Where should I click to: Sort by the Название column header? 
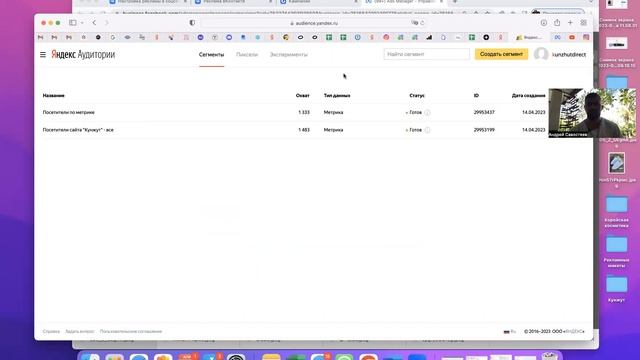(53, 96)
